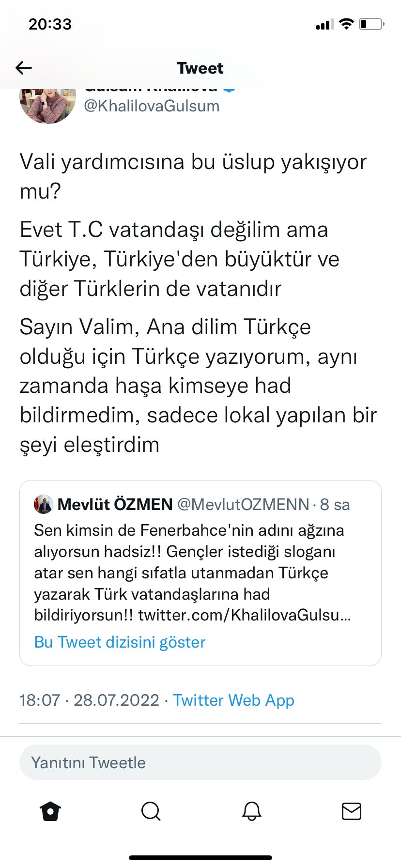Tap the Wi-Fi status icon

pyautogui.click(x=347, y=24)
